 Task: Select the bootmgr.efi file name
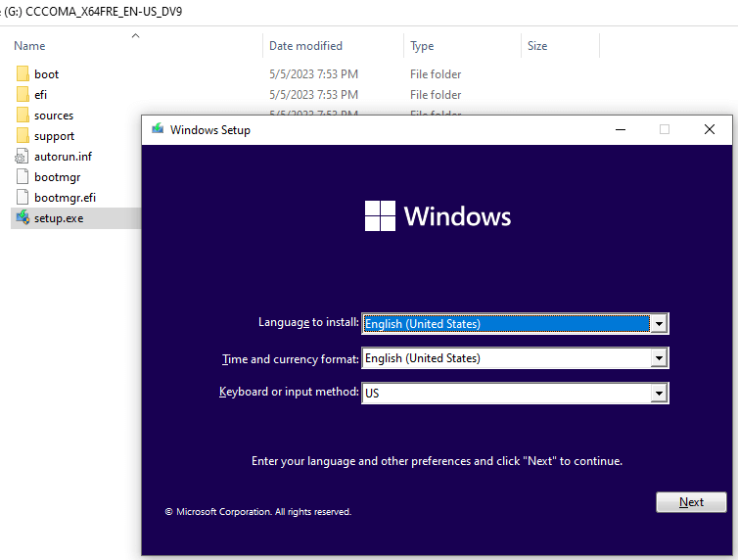[65, 198]
